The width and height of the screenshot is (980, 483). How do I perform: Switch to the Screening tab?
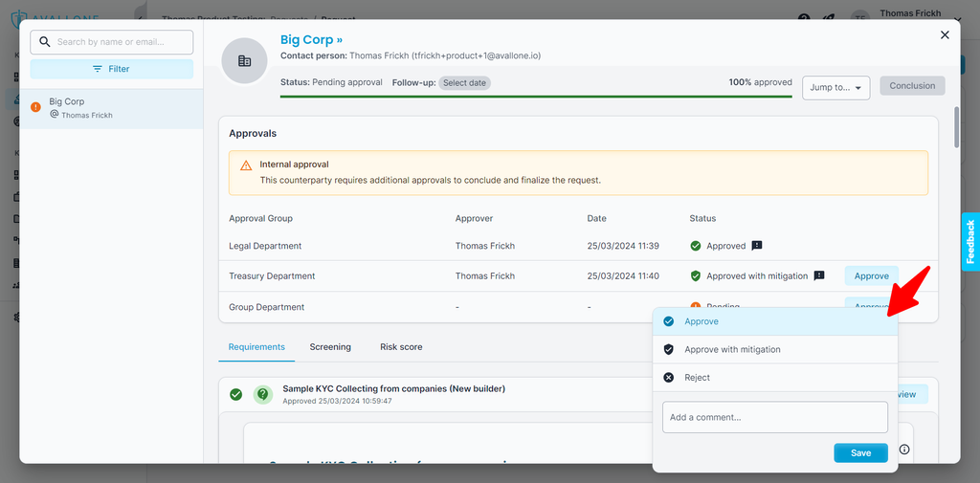[330, 347]
